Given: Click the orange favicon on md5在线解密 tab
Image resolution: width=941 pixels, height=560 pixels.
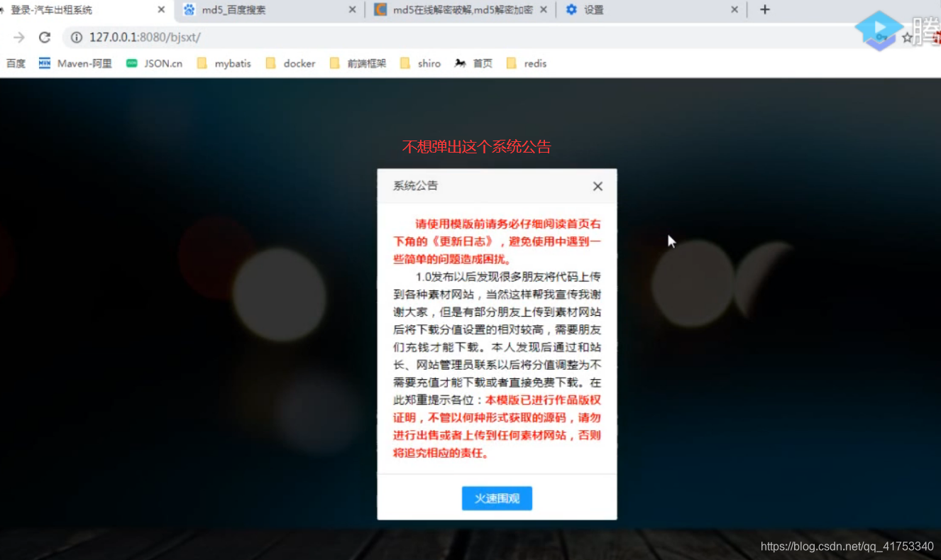Looking at the screenshot, I should pos(380,10).
